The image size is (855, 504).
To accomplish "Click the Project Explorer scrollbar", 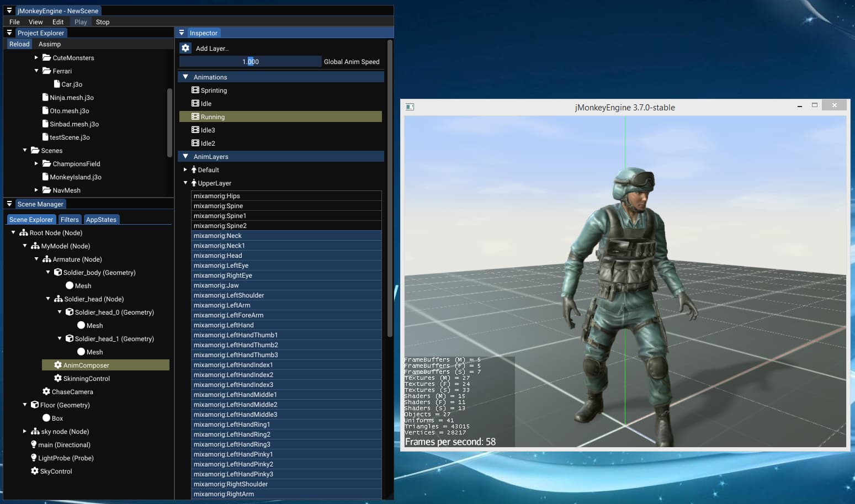I will pyautogui.click(x=169, y=123).
